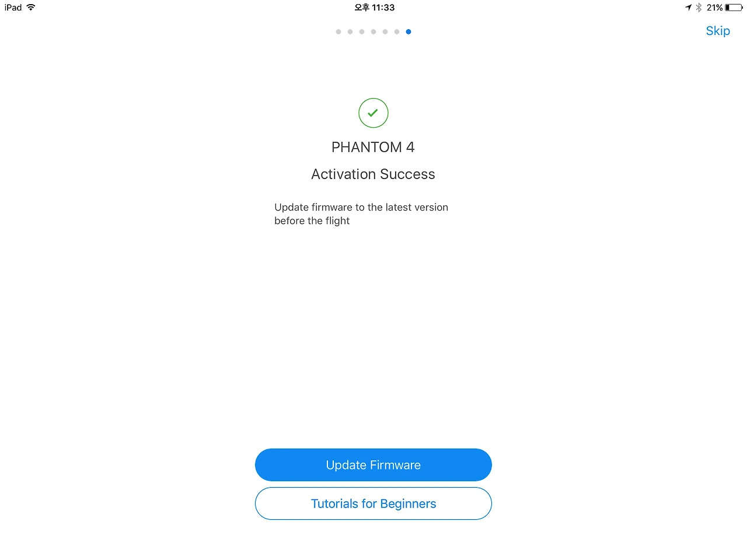Tap the 21% battery percentage
This screenshot has height=560, width=747.
pos(714,8)
